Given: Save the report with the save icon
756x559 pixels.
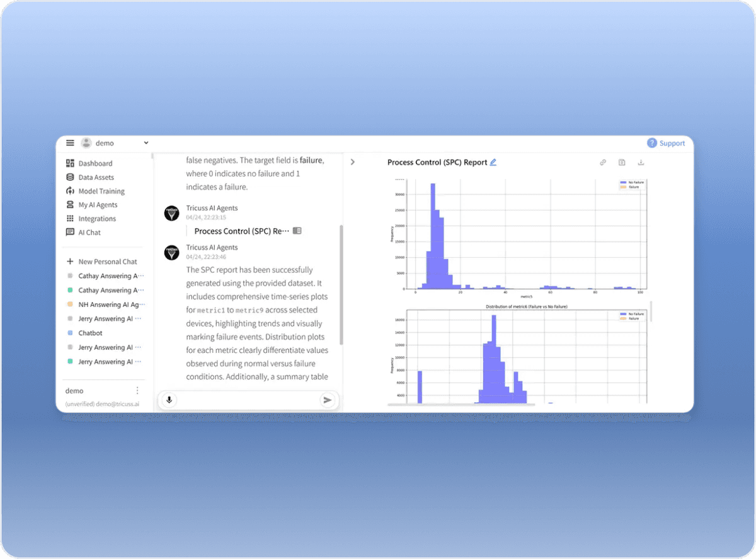Looking at the screenshot, I should pos(622,162).
